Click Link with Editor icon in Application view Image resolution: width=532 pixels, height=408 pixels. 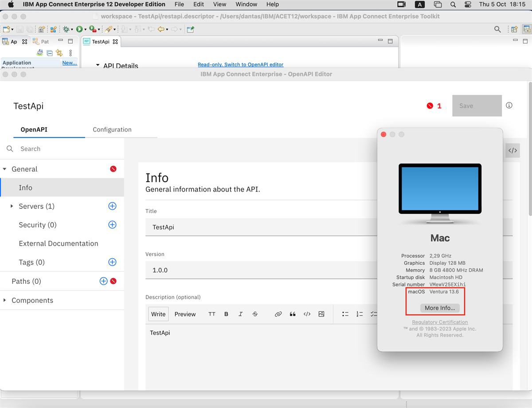pos(59,53)
